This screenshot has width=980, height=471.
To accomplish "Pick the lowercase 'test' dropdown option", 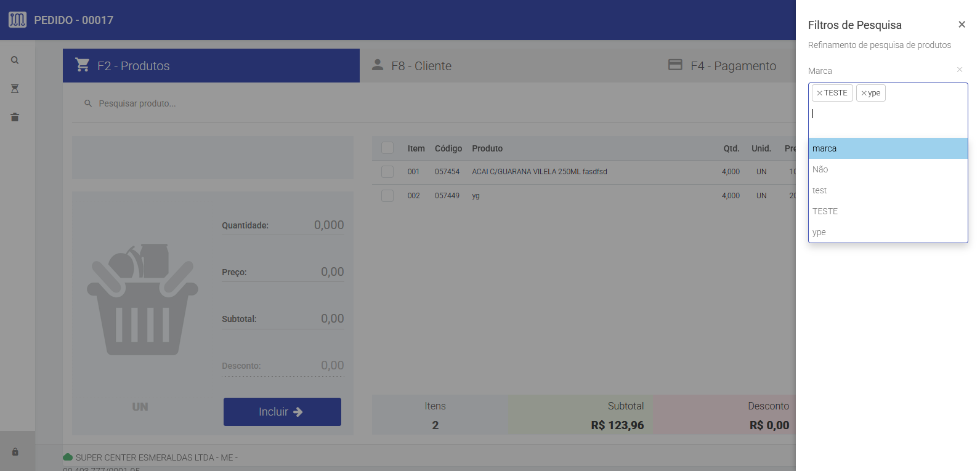I will (x=887, y=190).
